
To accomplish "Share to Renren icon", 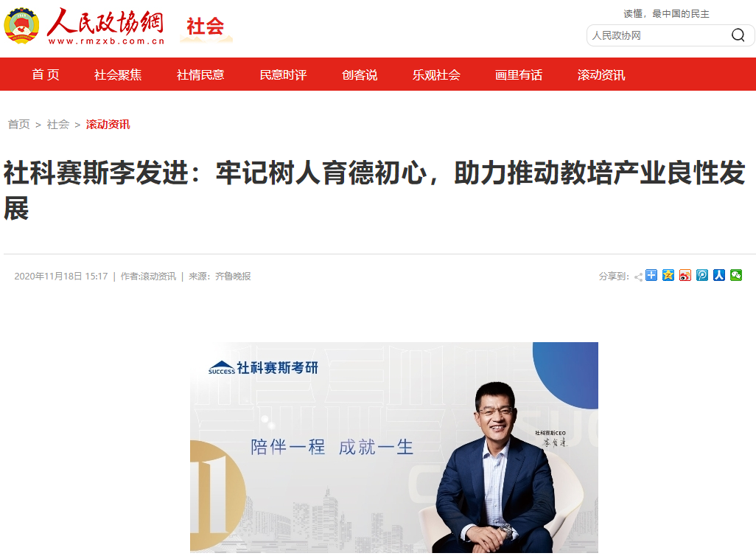I will 719,275.
